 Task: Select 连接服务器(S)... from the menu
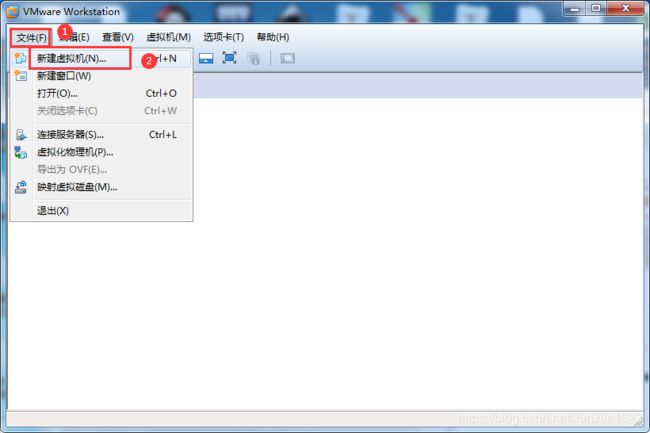coord(102,135)
